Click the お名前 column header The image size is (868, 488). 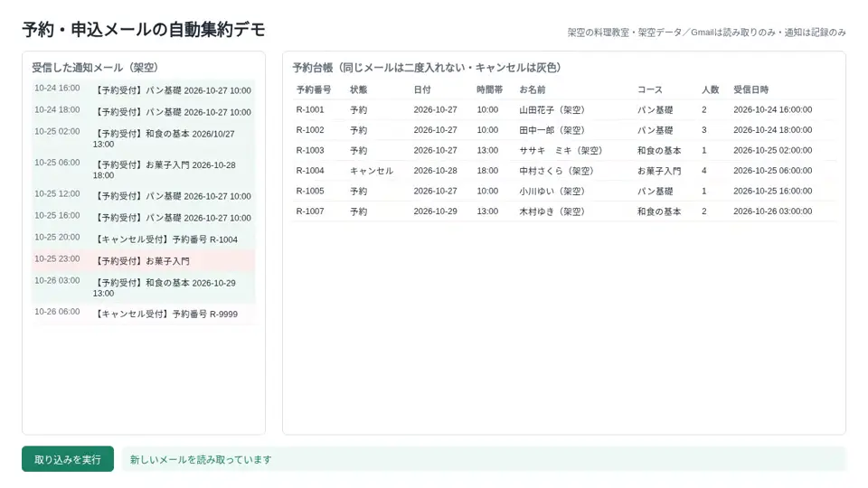(532, 89)
